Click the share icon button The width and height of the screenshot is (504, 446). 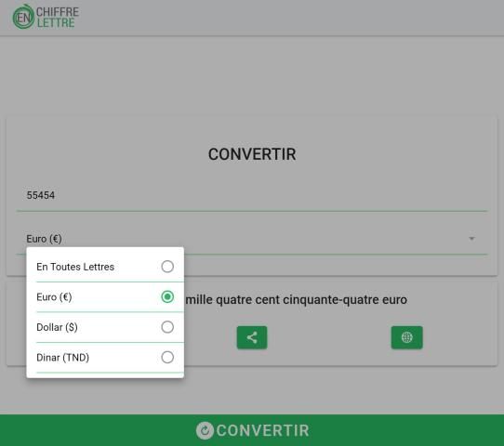[252, 337]
